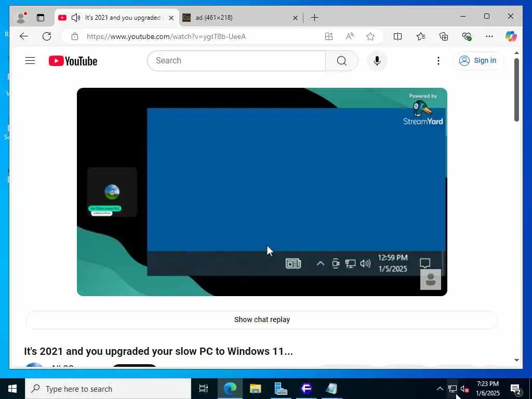532x399 pixels.
Task: Add this page to favorites
Action: [370, 36]
